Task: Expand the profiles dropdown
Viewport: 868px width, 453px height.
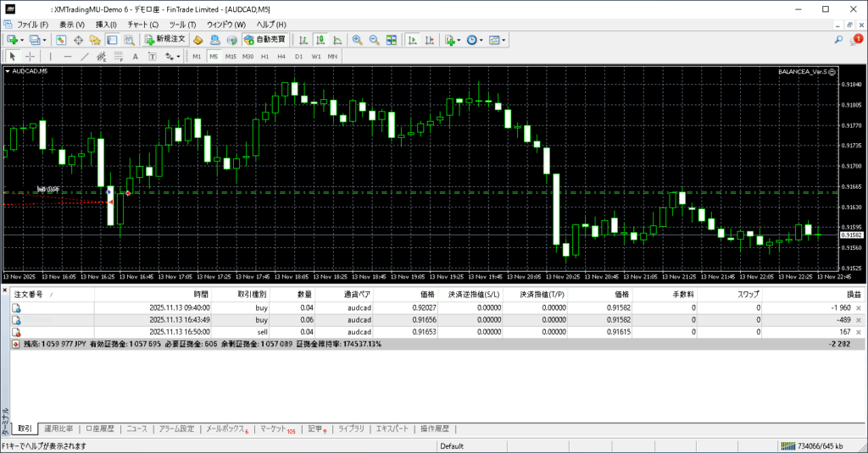Action: pyautogui.click(x=44, y=40)
